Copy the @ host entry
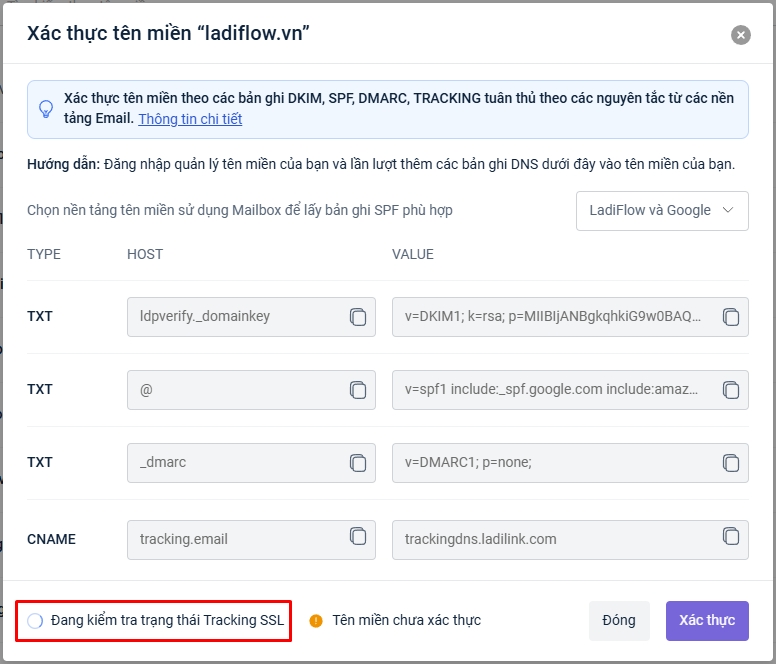776x664 pixels. pyautogui.click(x=358, y=390)
